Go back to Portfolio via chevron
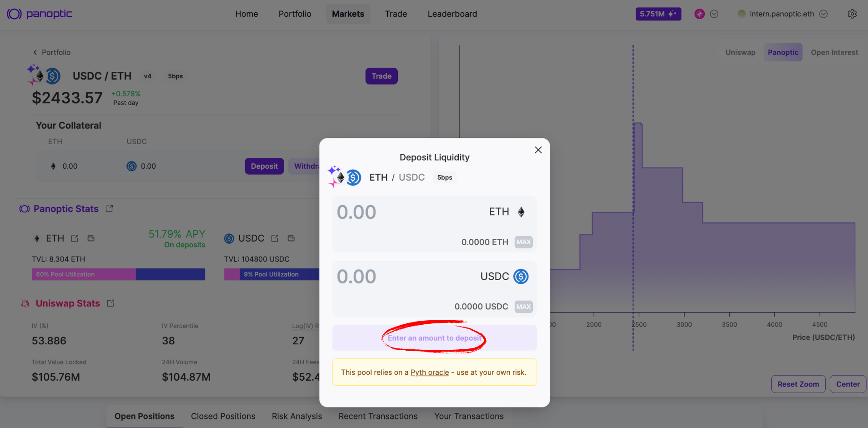Image resolution: width=868 pixels, height=428 pixels. tap(35, 52)
